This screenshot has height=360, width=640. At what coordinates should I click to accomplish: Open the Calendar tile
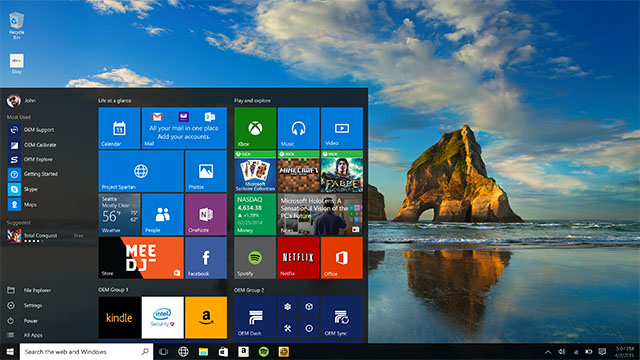point(119,128)
